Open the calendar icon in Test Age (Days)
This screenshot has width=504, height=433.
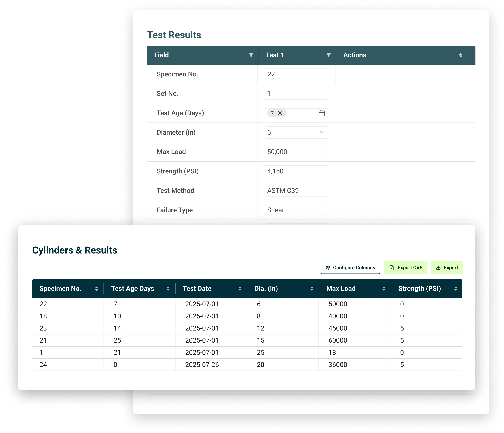point(322,113)
